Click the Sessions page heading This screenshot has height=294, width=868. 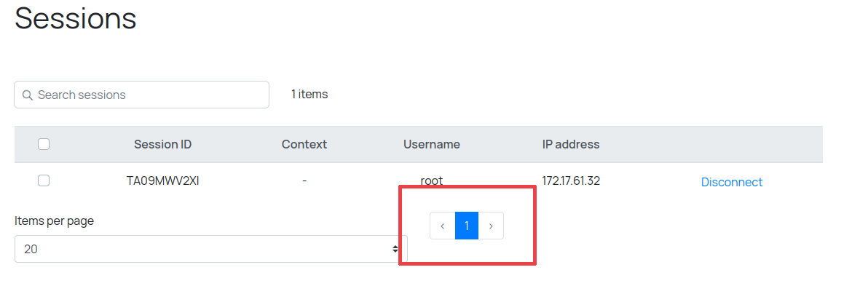pos(76,17)
